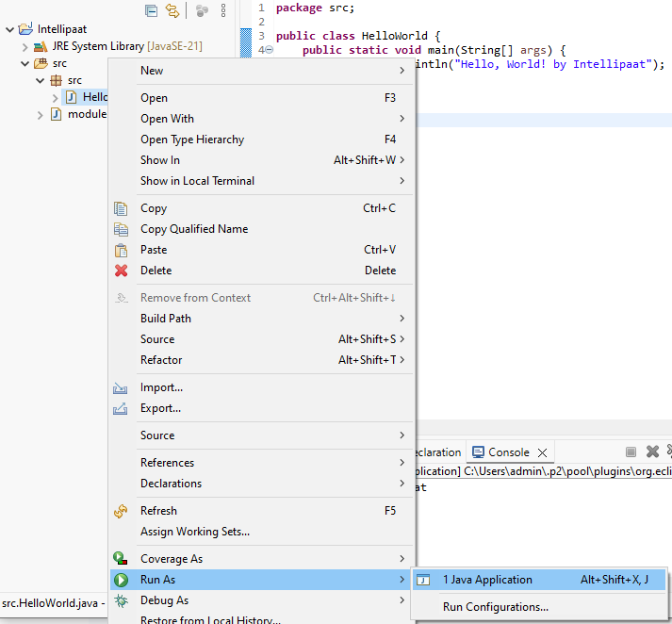
Task: Open the References submenu
Action: coord(262,463)
